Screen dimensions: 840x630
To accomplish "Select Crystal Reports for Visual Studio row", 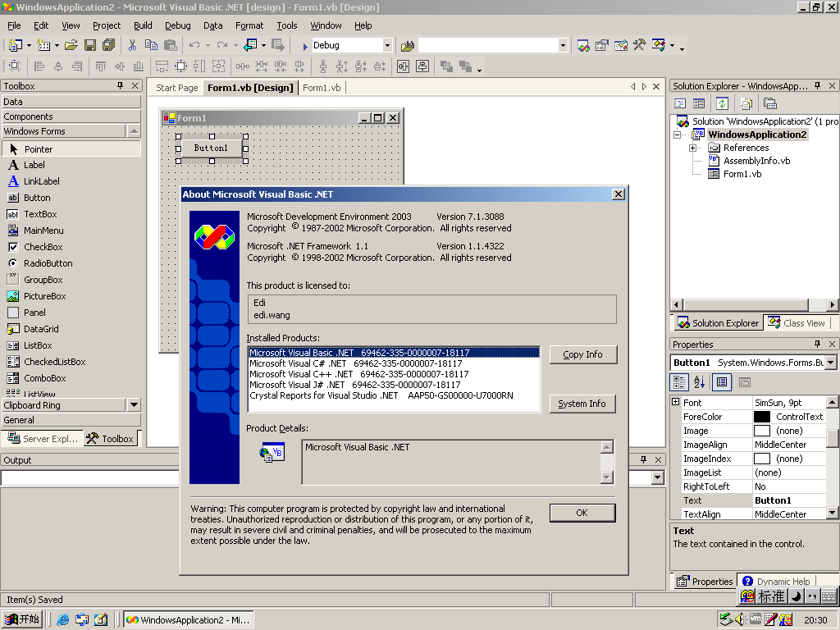I will pyautogui.click(x=394, y=395).
